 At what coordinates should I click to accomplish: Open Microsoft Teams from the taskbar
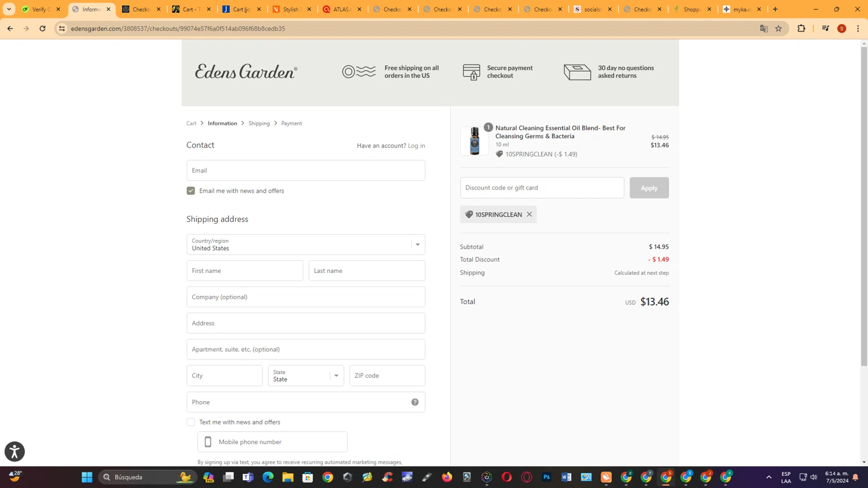(248, 477)
